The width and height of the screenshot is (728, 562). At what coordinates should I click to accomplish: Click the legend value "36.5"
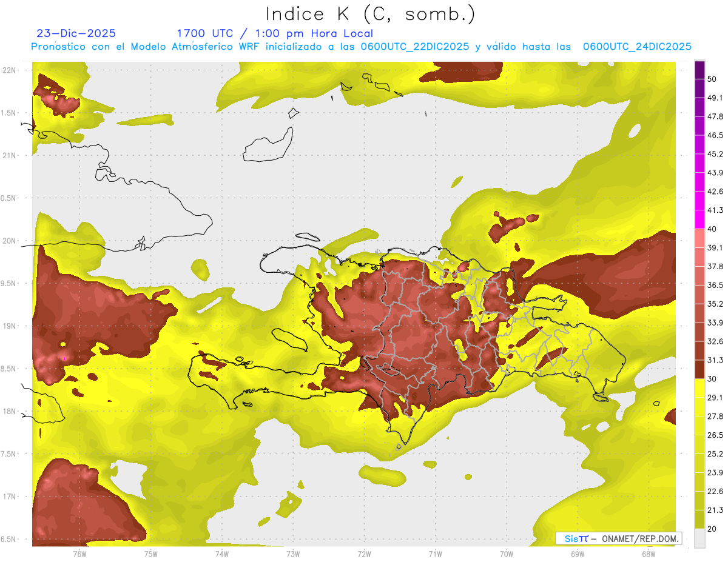pyautogui.click(x=716, y=285)
